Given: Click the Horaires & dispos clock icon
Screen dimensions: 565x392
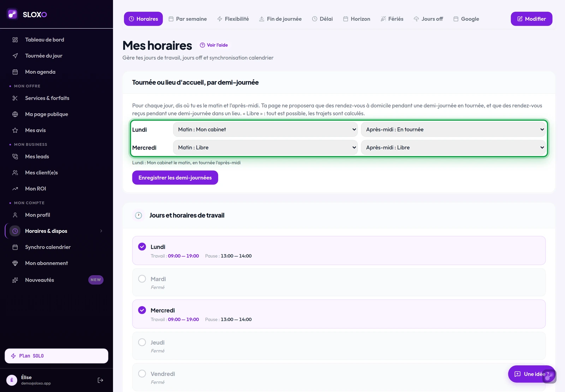Looking at the screenshot, I should pos(15,231).
